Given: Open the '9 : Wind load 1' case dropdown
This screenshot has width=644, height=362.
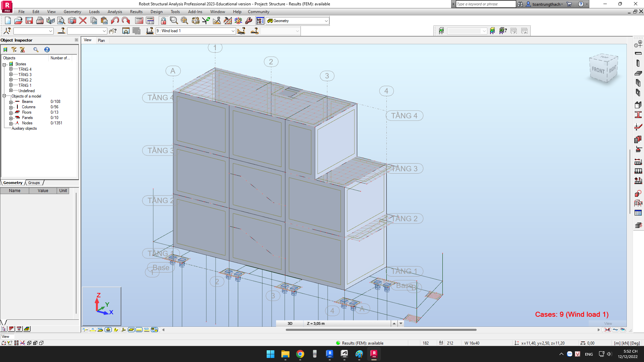Looking at the screenshot, I should click(x=233, y=31).
